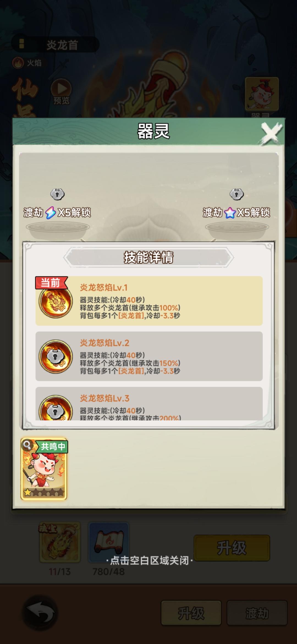Tap the right locked slot padlock icon
This screenshot has width=297, height=644.
coord(237,194)
